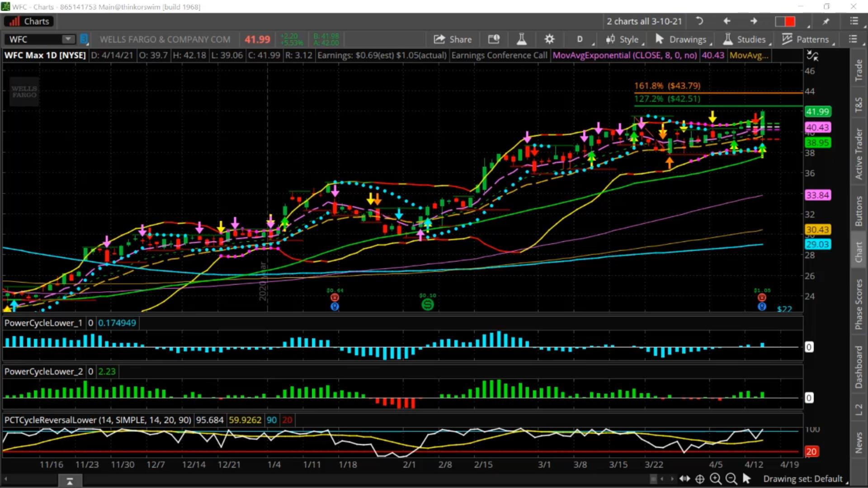Click the 41.99 green price bubble
868x488 pixels.
tap(818, 111)
